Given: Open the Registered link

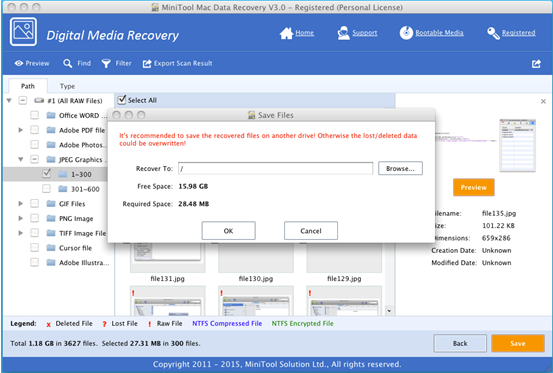Looking at the screenshot, I should coord(518,33).
